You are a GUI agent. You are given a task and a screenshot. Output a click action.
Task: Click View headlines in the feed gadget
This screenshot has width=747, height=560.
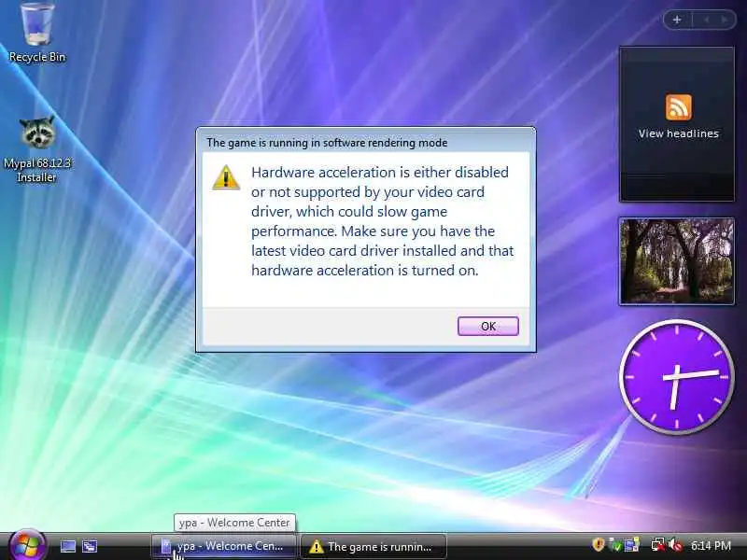click(679, 133)
